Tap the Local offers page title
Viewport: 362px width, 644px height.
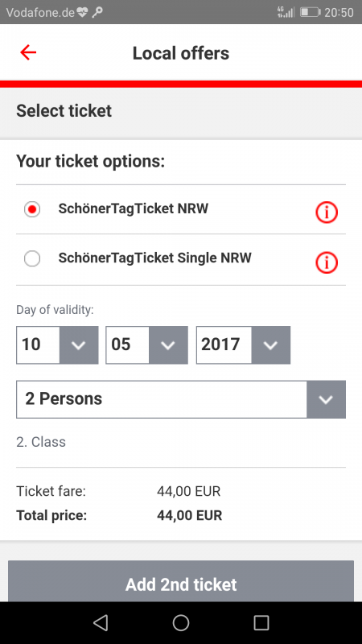[180, 53]
